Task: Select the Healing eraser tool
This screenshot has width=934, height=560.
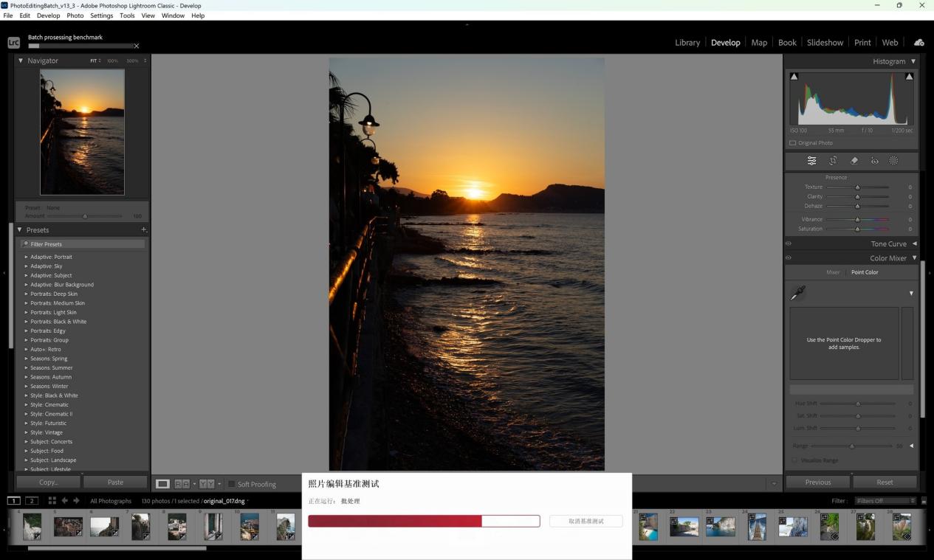Action: [x=854, y=161]
